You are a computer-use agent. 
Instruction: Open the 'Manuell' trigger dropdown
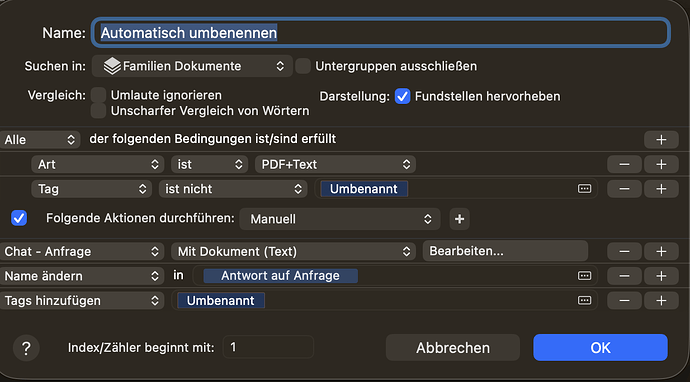pos(340,219)
